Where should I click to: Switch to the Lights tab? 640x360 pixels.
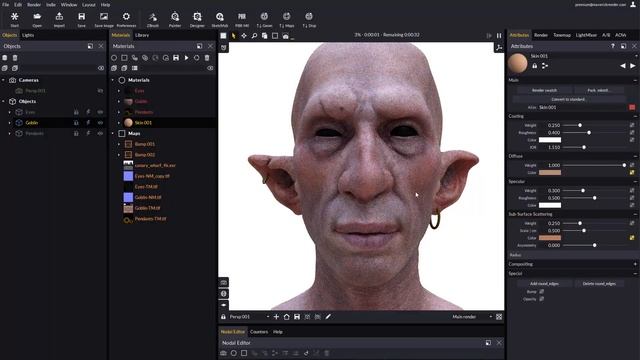pyautogui.click(x=28, y=35)
